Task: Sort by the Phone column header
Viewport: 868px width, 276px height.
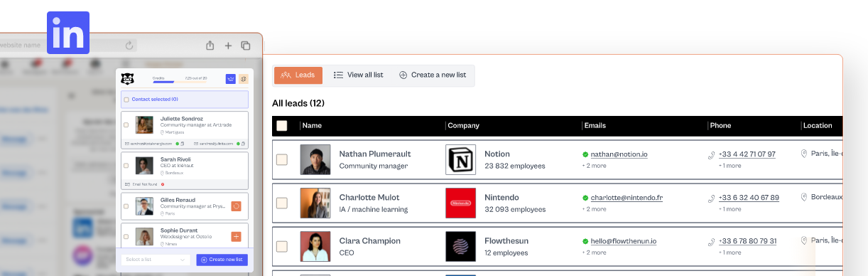Action: (x=720, y=126)
